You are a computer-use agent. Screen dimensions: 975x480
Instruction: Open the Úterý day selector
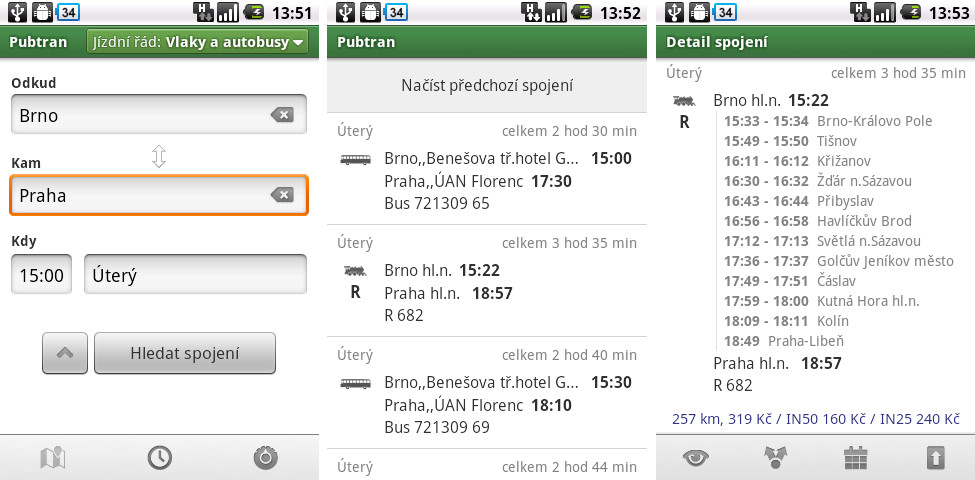[195, 274]
